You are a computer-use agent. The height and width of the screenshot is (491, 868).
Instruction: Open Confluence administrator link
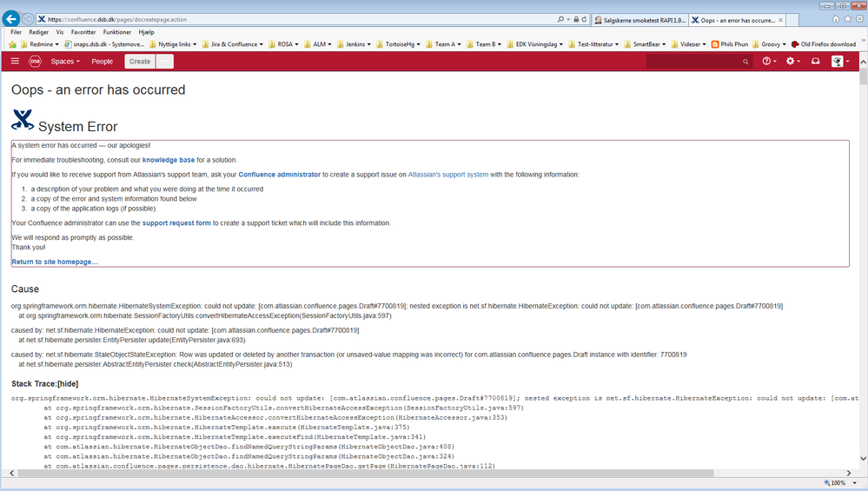tap(280, 175)
